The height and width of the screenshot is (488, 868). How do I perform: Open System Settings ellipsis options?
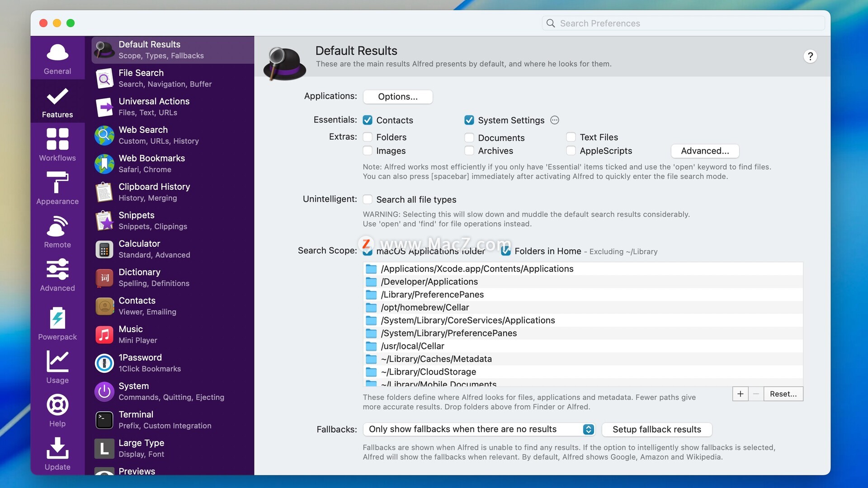point(555,120)
